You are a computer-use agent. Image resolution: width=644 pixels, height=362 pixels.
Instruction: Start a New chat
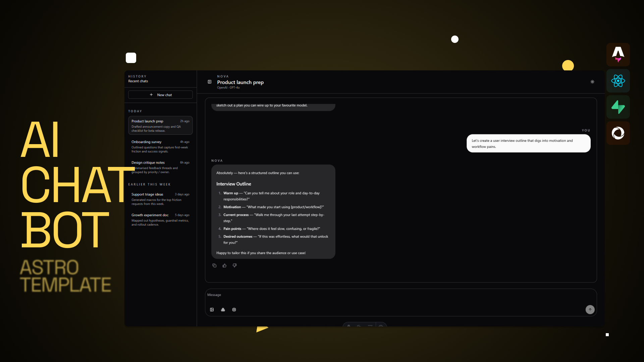pyautogui.click(x=160, y=95)
